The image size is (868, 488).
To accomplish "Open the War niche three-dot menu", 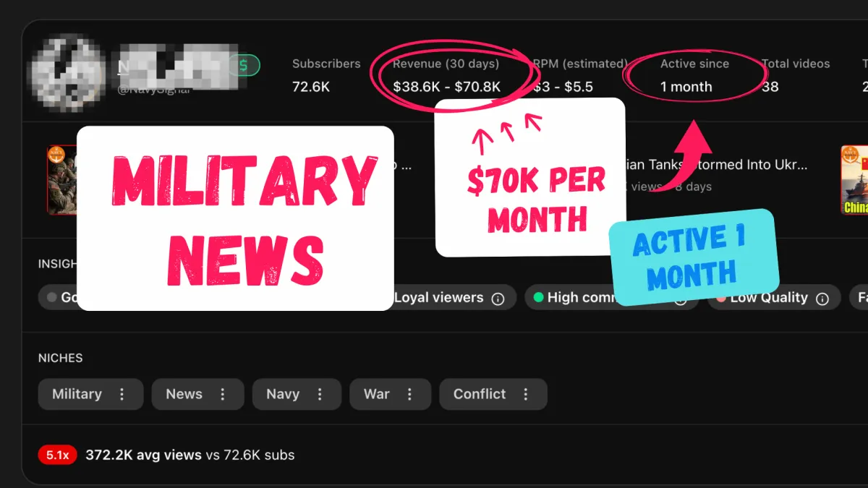I will pyautogui.click(x=409, y=394).
